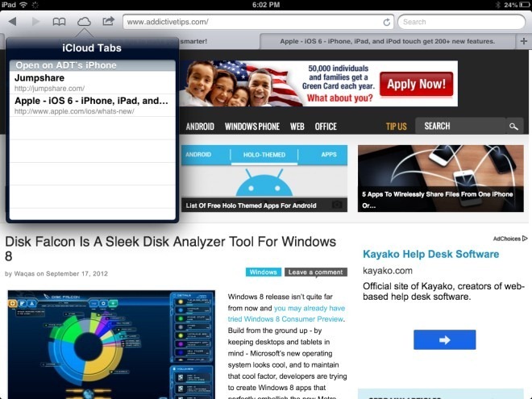
Task: Click the 6:02 PM clock
Action: coord(266,5)
